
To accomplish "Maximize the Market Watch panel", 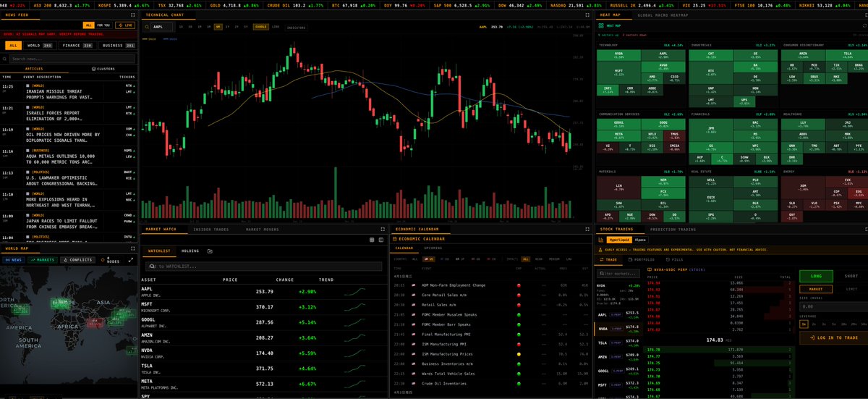I will (383, 230).
